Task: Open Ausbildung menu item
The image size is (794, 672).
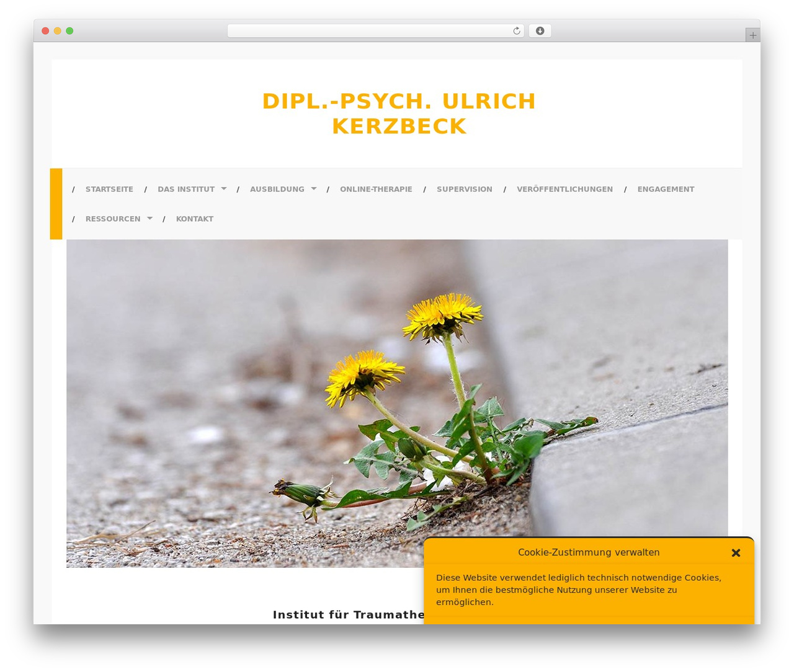Action: tap(277, 189)
